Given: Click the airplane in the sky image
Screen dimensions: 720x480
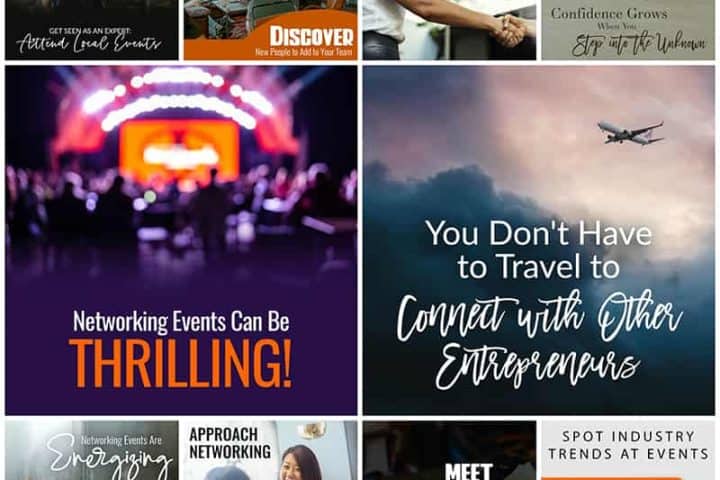Looking at the screenshot, I should [x=631, y=132].
